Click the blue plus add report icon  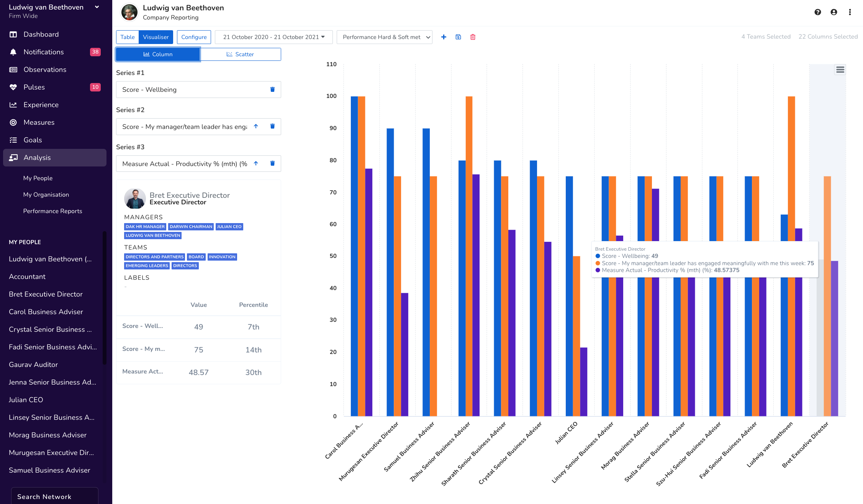pos(444,37)
